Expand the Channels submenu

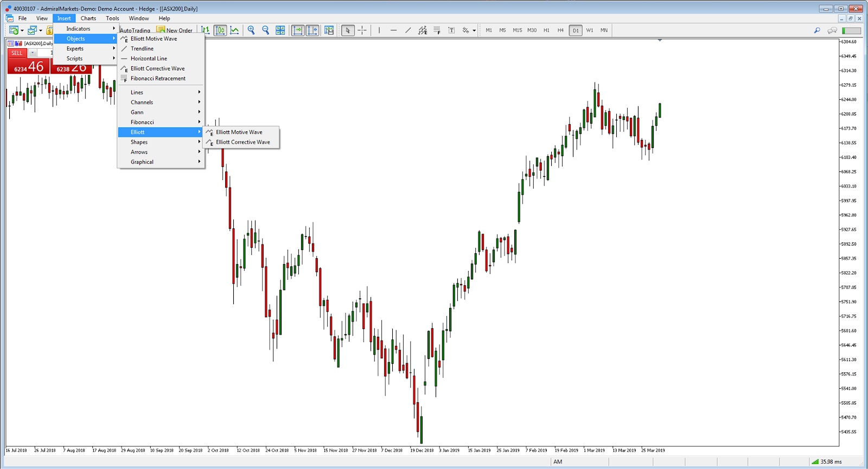point(161,102)
